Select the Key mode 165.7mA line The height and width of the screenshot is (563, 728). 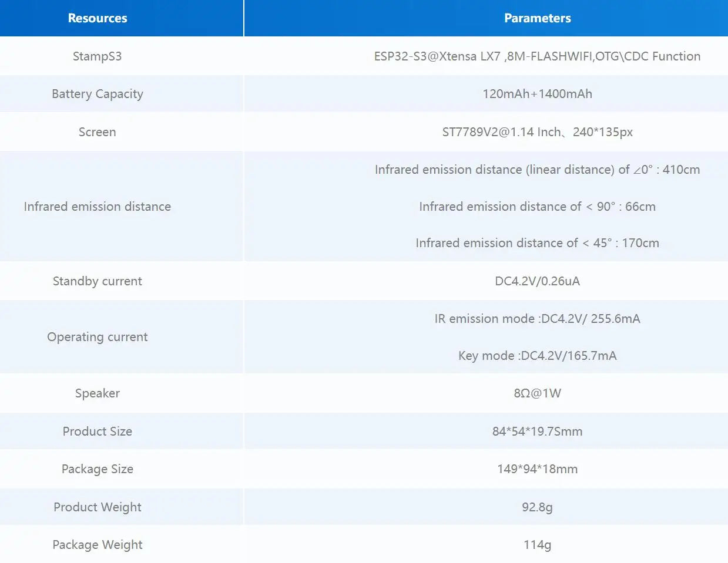tap(537, 356)
